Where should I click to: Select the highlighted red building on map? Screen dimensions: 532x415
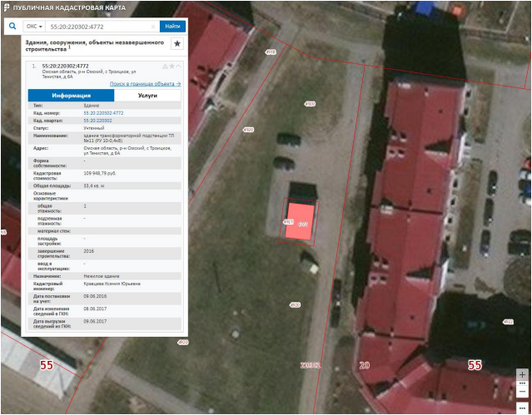click(x=300, y=221)
